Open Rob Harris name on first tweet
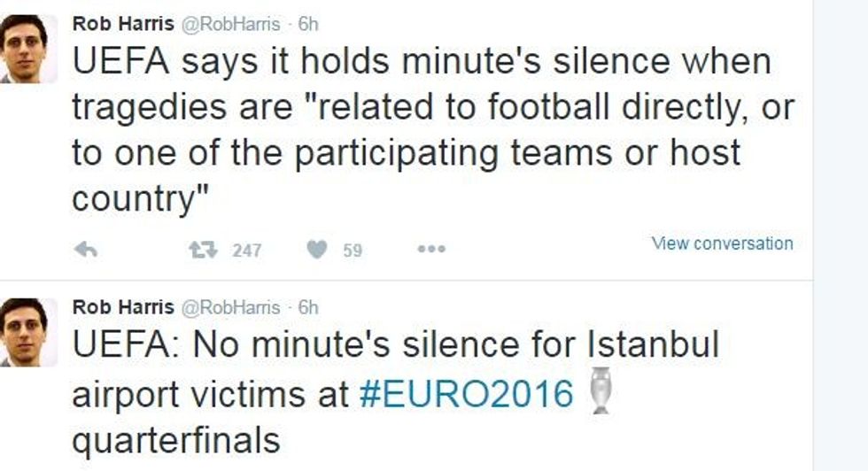This screenshot has height=471, width=868. coord(122,24)
